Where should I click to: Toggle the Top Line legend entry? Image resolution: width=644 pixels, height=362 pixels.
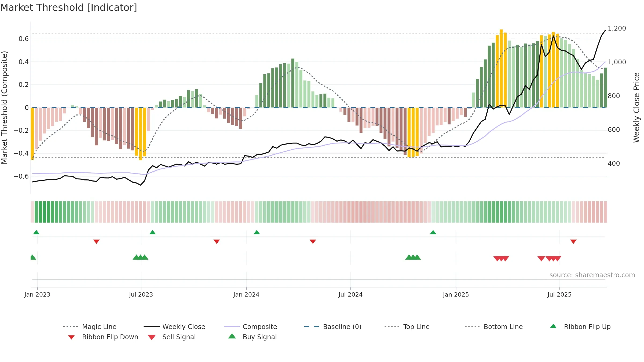[x=407, y=327]
